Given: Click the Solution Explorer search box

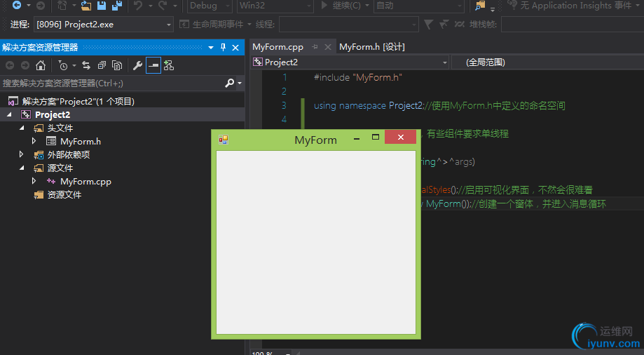Looking at the screenshot, I should click(111, 83).
